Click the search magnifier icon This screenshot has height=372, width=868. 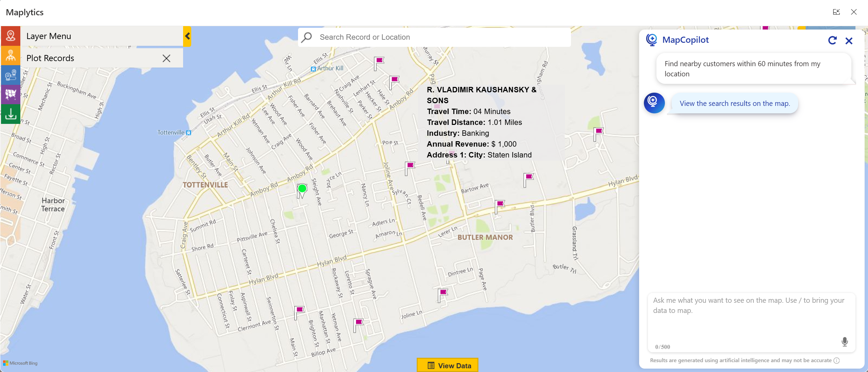(x=306, y=37)
